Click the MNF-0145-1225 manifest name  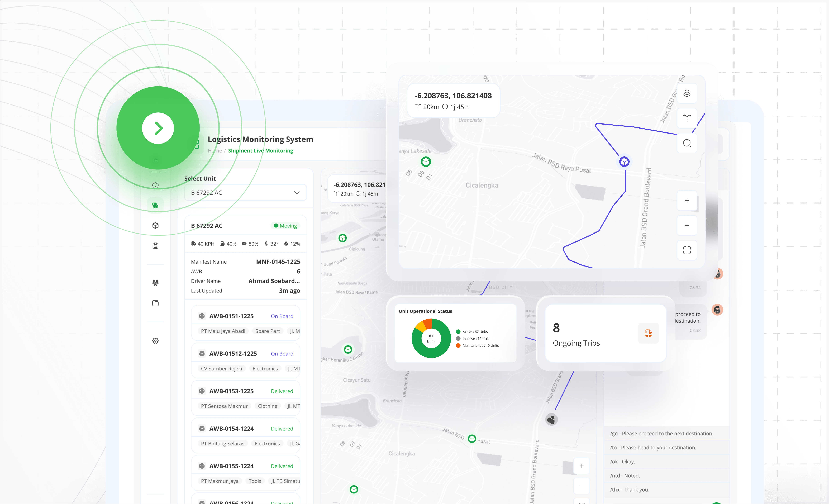pyautogui.click(x=278, y=262)
